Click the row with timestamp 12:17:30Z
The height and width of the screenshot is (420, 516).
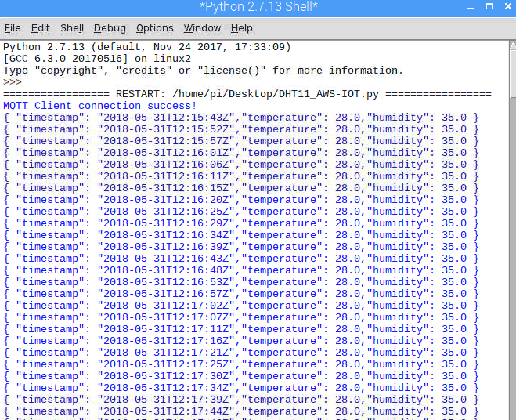(241, 376)
